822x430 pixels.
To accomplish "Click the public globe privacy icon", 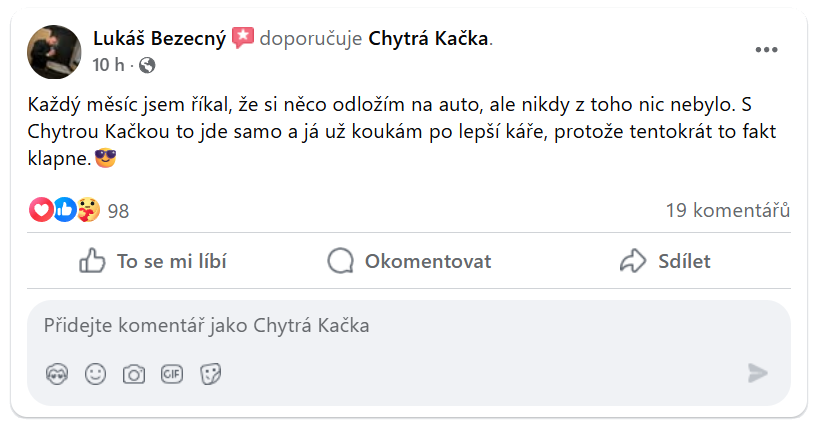I will point(148,66).
